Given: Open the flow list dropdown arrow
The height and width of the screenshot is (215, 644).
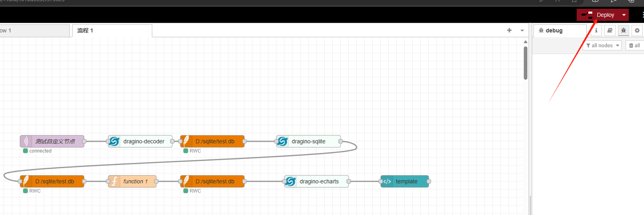Looking at the screenshot, I should pos(522,30).
